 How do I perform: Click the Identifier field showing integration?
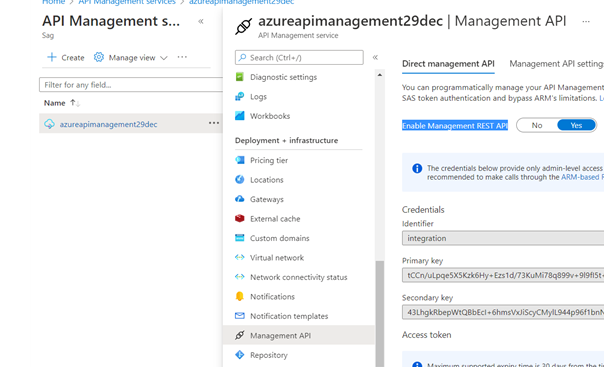coord(503,238)
